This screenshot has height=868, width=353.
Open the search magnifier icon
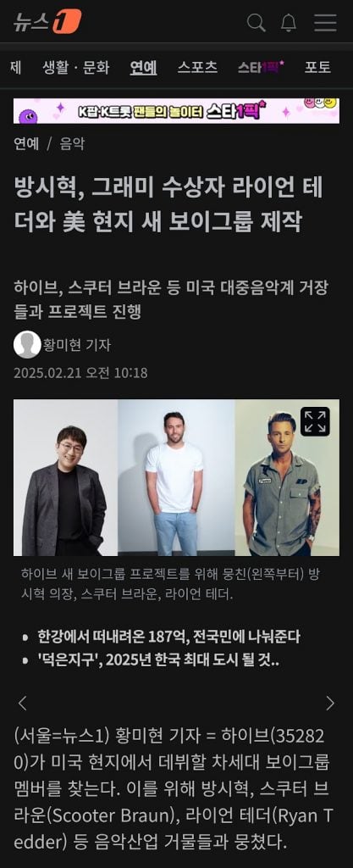[256, 23]
